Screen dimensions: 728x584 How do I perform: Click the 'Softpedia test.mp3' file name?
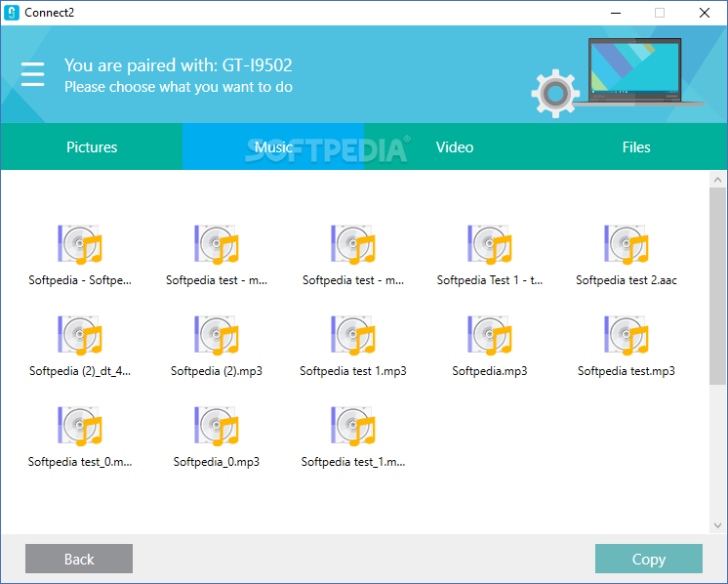pyautogui.click(x=627, y=371)
